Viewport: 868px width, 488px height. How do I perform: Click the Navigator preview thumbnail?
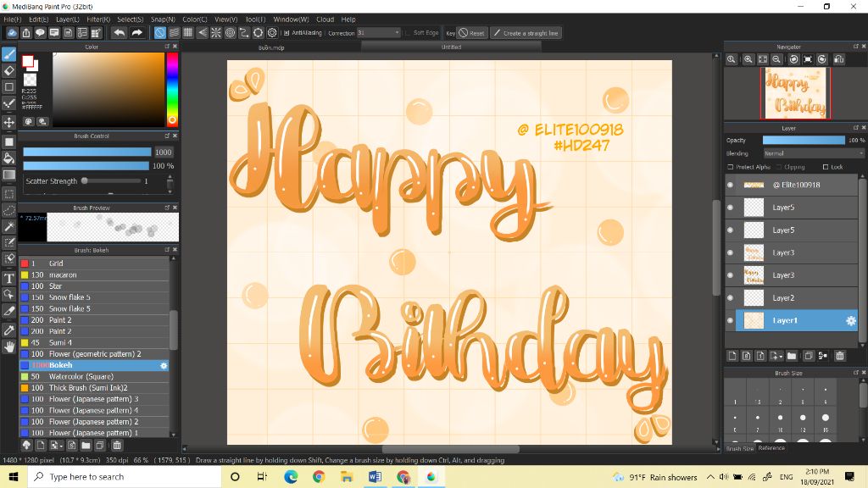(x=795, y=93)
